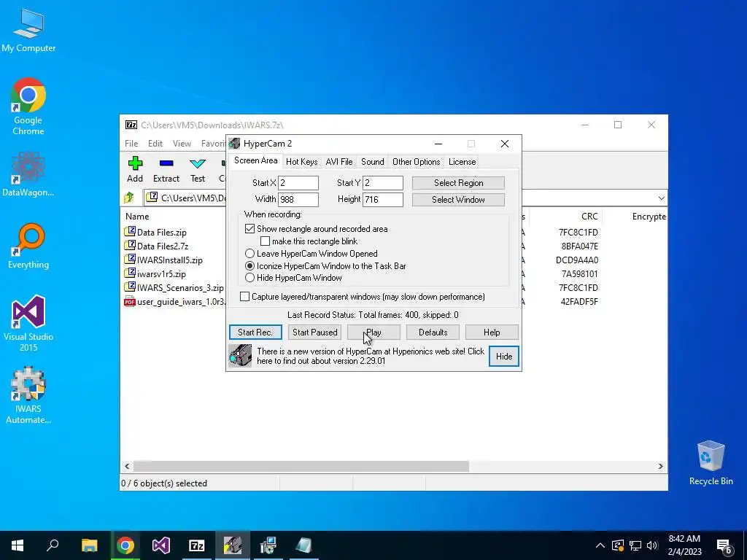Click the Start Y input field
The image size is (747, 560).
coord(383,183)
